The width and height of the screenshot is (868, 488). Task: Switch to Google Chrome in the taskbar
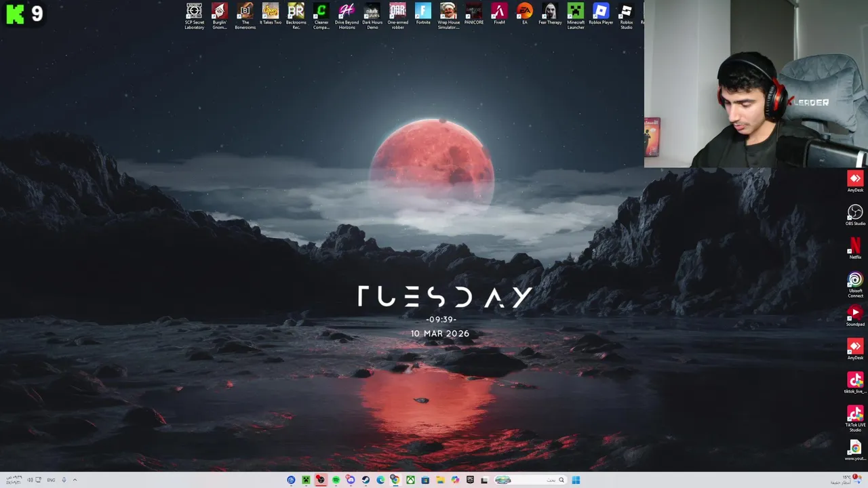tap(395, 480)
